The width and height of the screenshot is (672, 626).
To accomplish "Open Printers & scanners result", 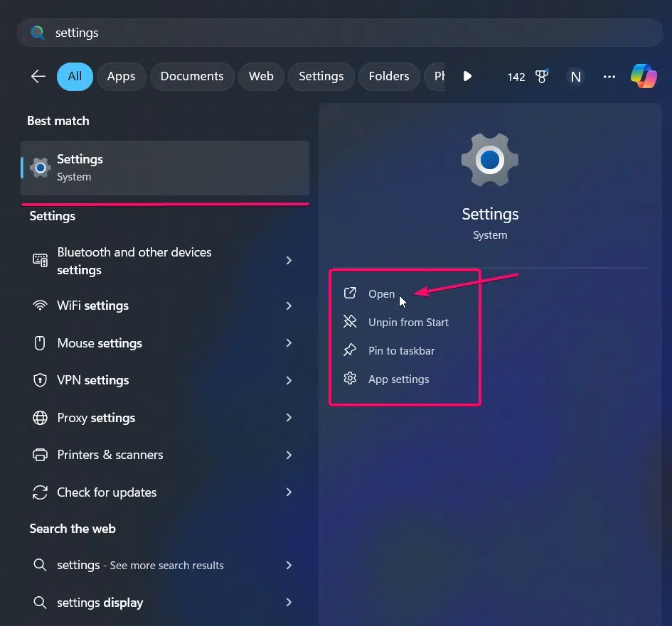I will (x=165, y=455).
